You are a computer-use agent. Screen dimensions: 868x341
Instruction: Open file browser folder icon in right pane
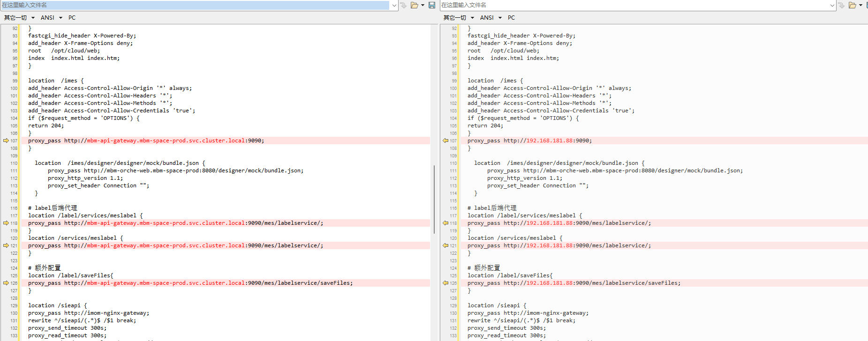click(x=853, y=5)
